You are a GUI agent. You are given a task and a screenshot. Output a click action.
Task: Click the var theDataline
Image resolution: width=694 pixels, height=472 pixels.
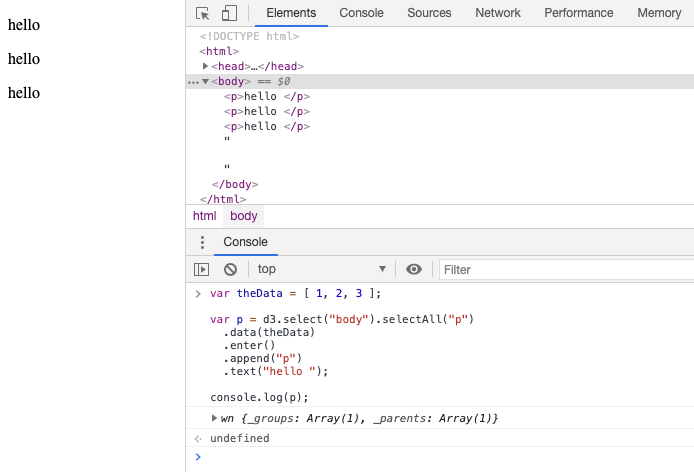click(x=295, y=293)
